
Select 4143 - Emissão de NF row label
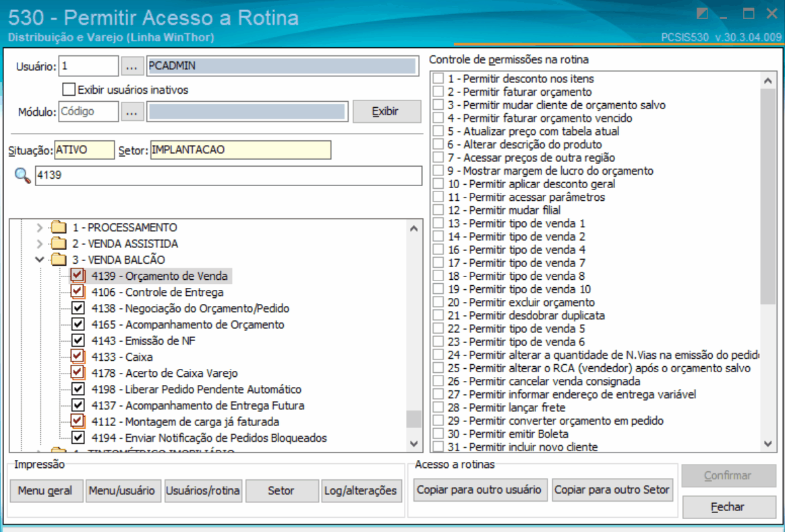(x=143, y=341)
